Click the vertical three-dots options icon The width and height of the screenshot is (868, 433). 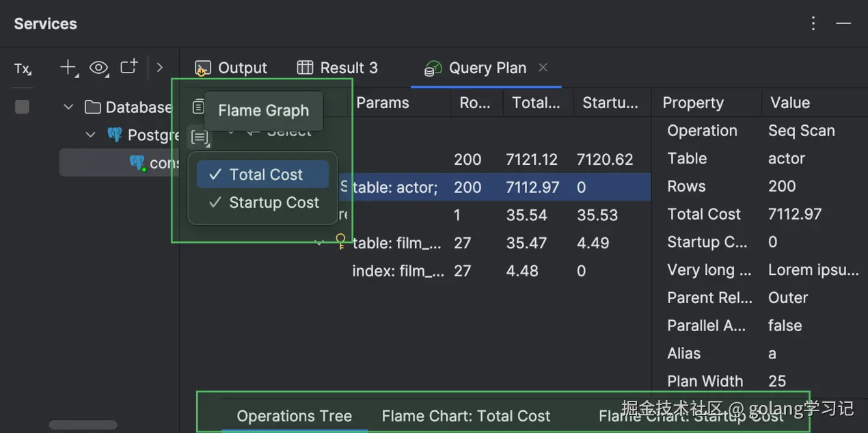point(813,23)
